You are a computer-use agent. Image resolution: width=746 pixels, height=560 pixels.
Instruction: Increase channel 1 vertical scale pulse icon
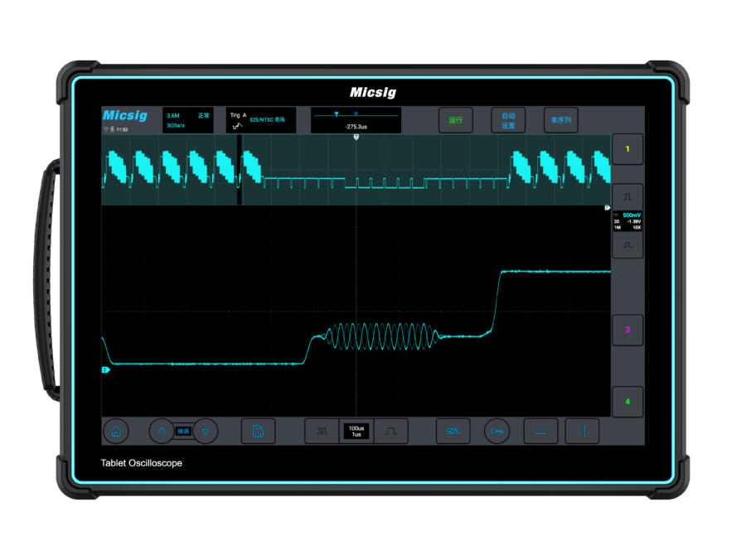(627, 196)
